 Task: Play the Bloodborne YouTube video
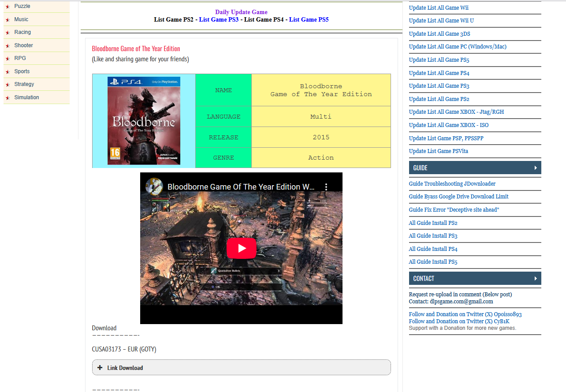(241, 248)
